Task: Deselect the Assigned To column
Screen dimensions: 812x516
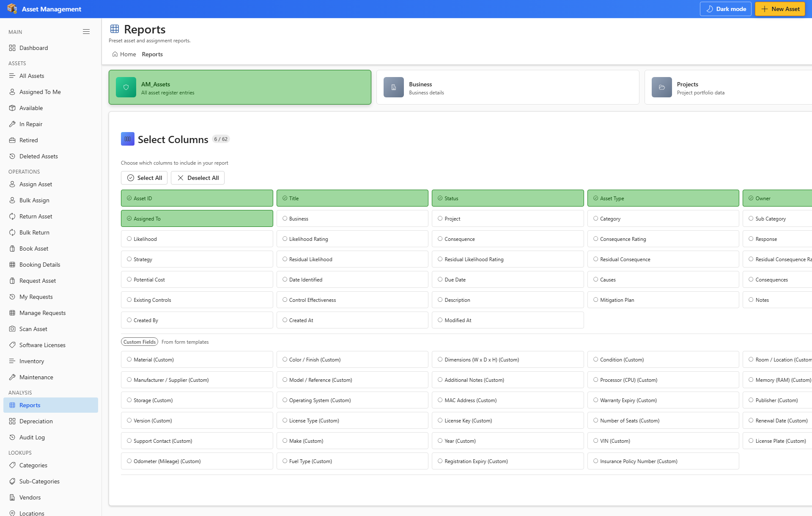Action: pyautogui.click(x=197, y=218)
